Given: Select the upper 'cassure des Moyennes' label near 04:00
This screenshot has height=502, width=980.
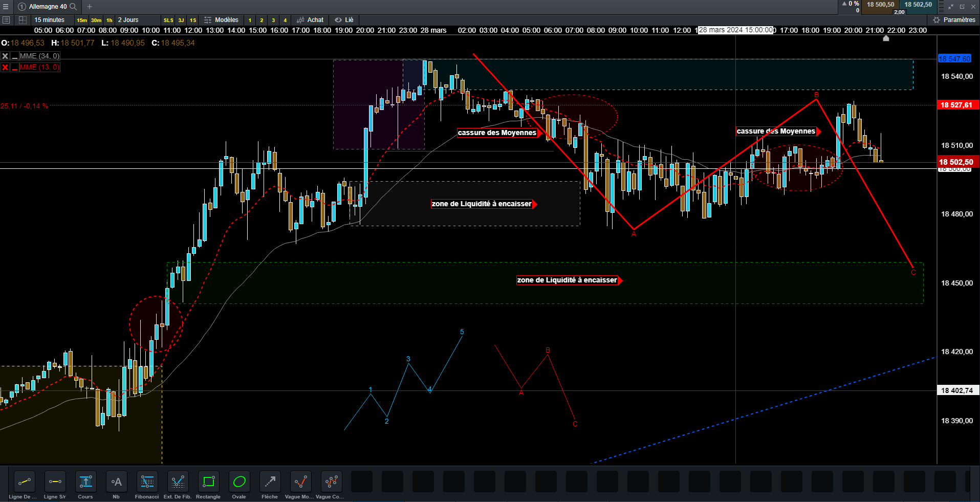Looking at the screenshot, I should tap(497, 133).
